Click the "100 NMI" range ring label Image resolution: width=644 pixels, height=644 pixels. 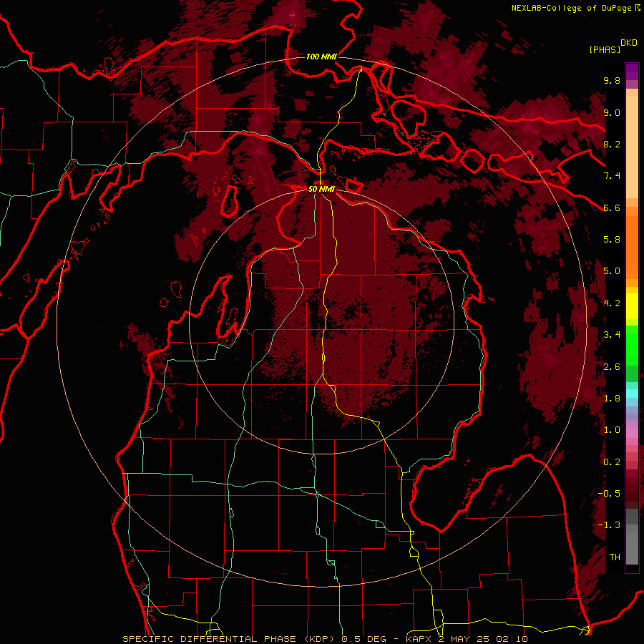[x=321, y=57]
